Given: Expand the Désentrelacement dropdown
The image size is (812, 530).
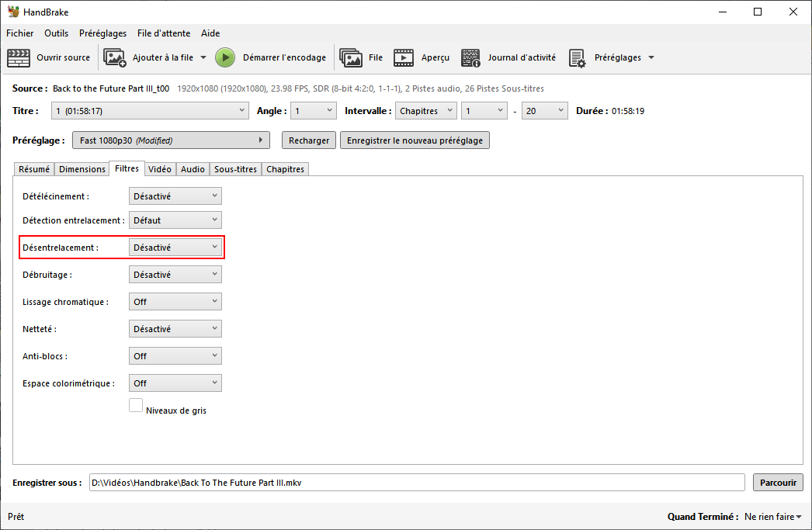Looking at the screenshot, I should (175, 248).
